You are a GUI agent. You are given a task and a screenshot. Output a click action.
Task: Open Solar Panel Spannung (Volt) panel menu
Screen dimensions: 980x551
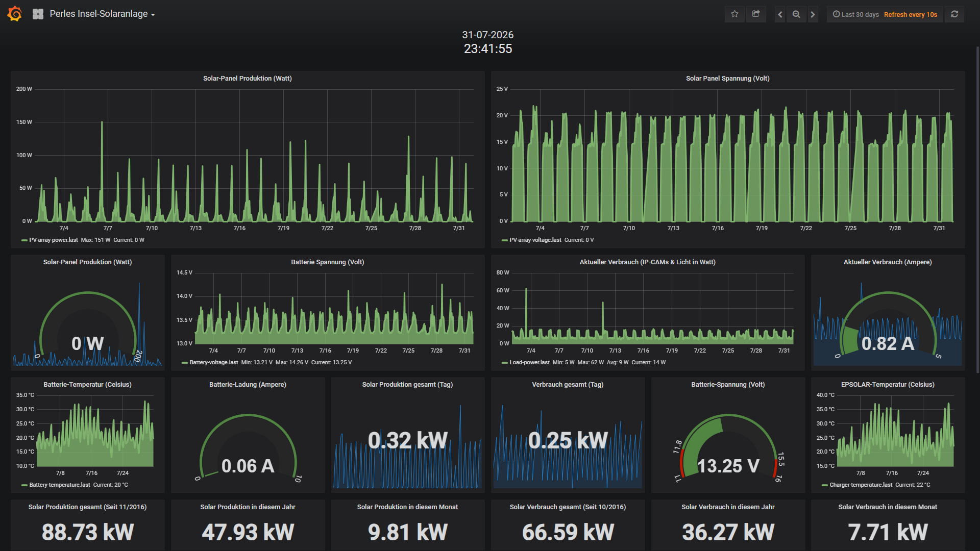727,78
